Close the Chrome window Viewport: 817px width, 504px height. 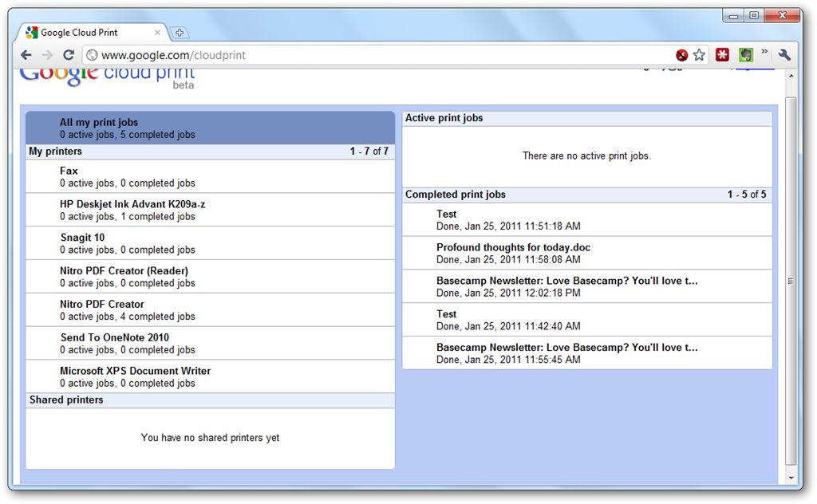(782, 16)
